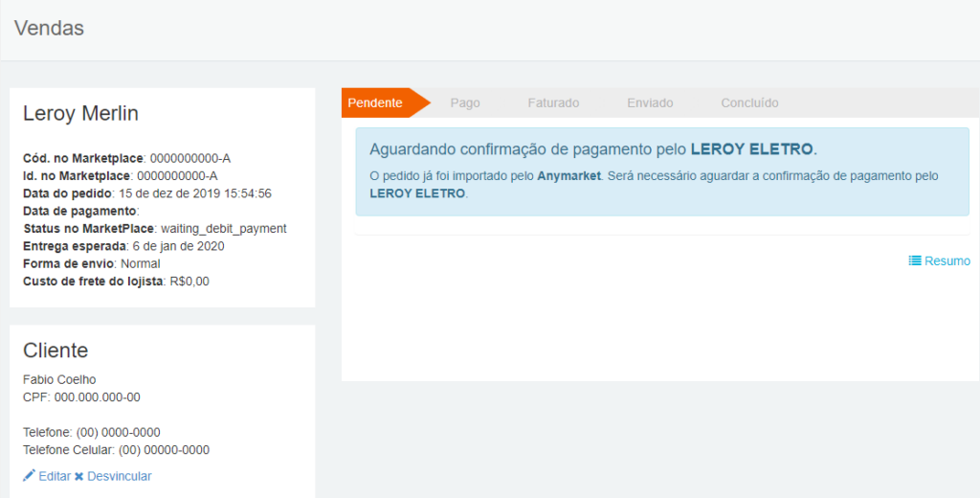Click the Cliente section heading
The image size is (980, 498).
(56, 351)
